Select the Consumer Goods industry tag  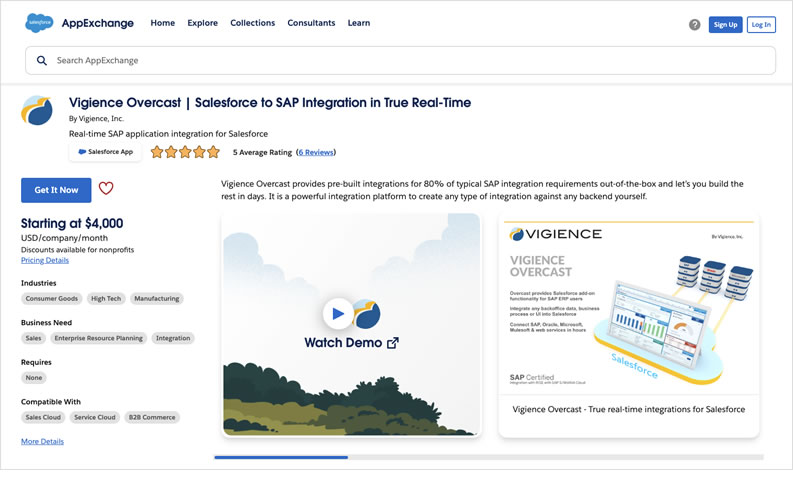52,298
